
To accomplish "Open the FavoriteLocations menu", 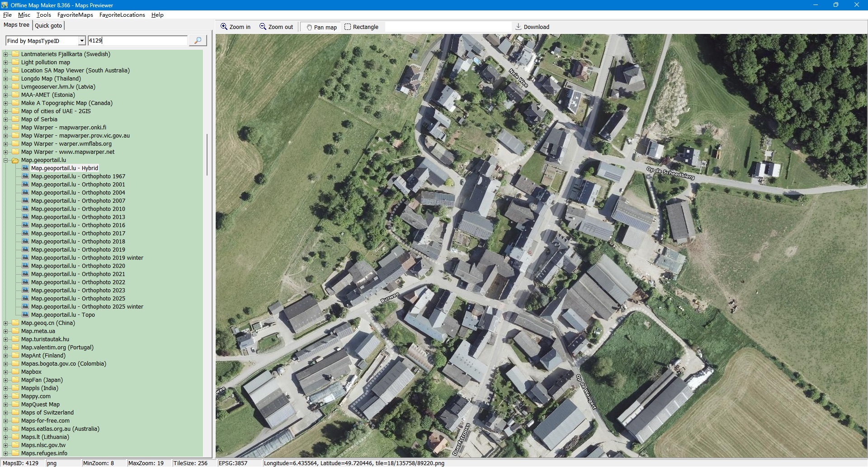I will (x=122, y=15).
